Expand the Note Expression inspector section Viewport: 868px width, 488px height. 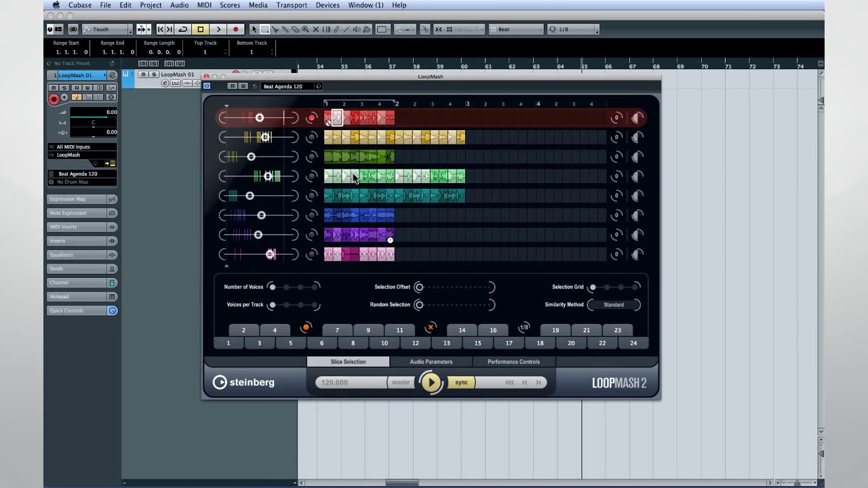pyautogui.click(x=82, y=213)
